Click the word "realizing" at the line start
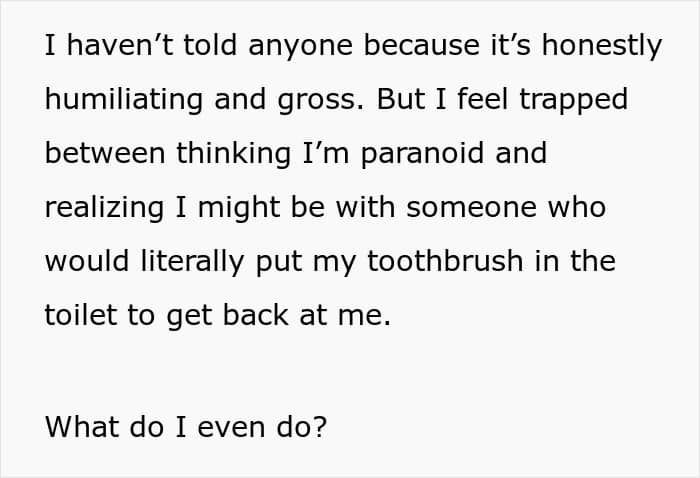700x478 pixels. coord(104,208)
